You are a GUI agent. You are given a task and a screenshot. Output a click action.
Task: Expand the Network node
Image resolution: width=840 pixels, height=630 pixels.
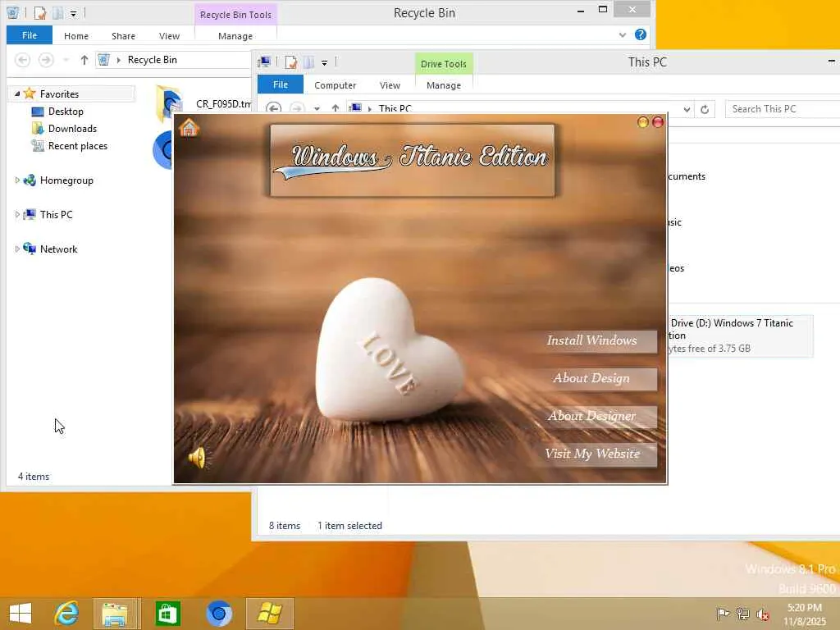[x=17, y=249]
